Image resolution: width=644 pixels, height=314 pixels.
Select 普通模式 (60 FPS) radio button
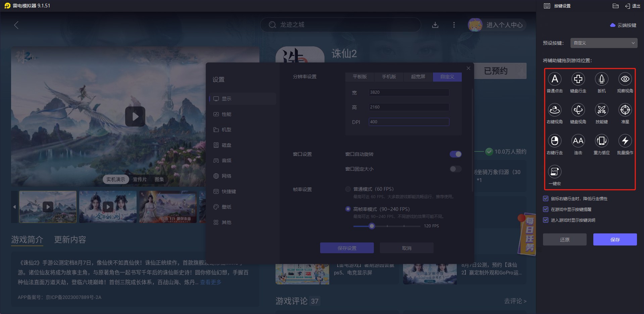(348, 189)
